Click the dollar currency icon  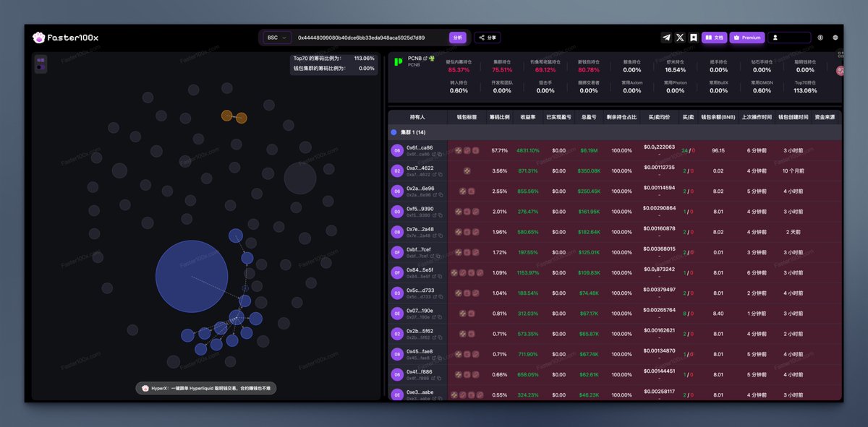820,38
